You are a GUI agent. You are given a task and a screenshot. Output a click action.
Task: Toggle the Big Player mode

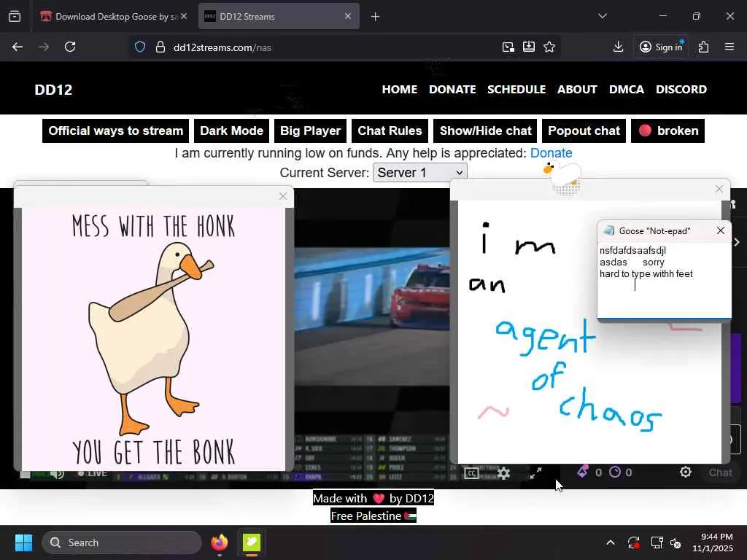pos(311,131)
